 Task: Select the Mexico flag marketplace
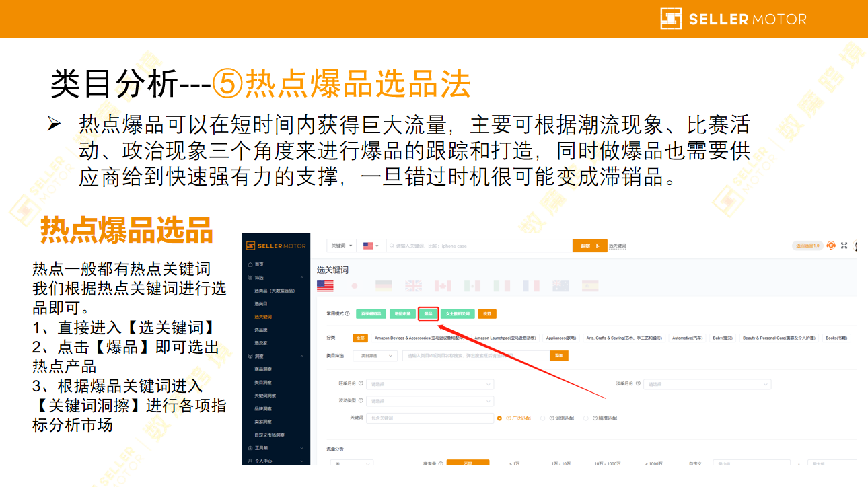(472, 286)
